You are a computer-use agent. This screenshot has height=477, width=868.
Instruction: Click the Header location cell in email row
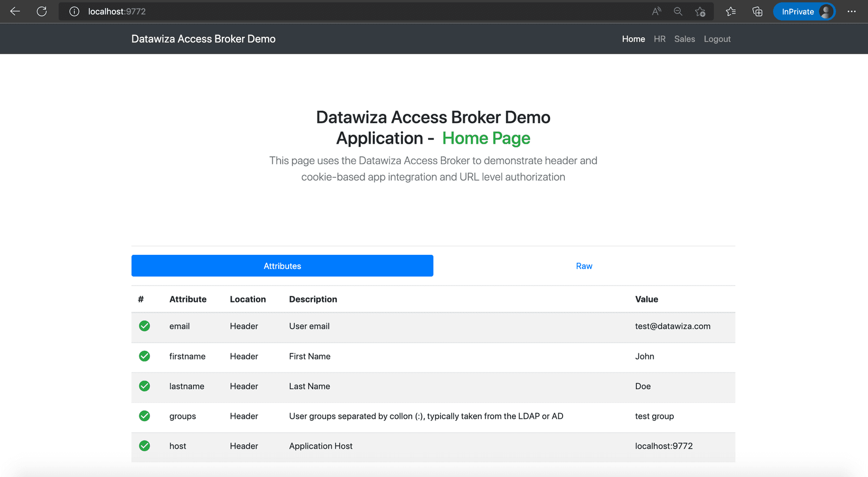coord(244,326)
